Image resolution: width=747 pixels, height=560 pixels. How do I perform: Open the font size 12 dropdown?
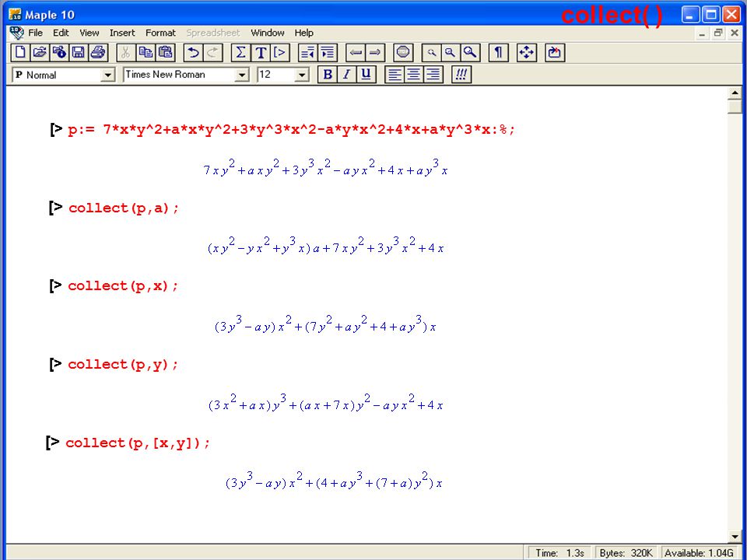[x=302, y=75]
